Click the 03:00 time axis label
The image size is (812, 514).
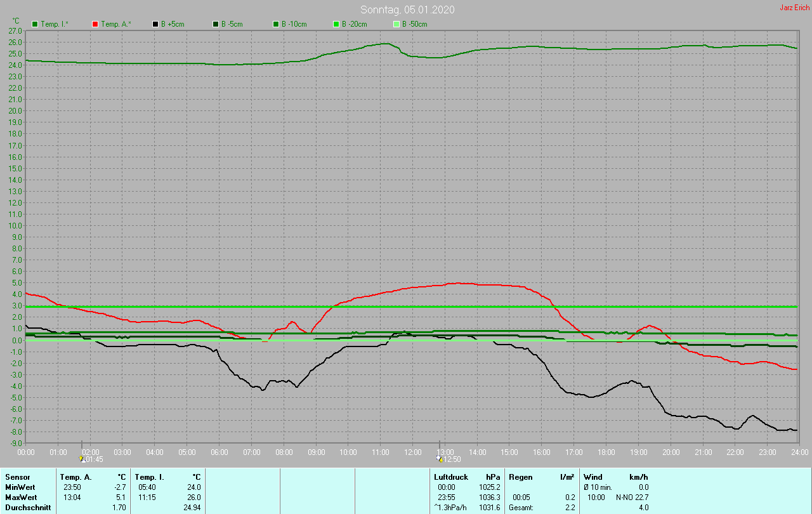tap(122, 452)
